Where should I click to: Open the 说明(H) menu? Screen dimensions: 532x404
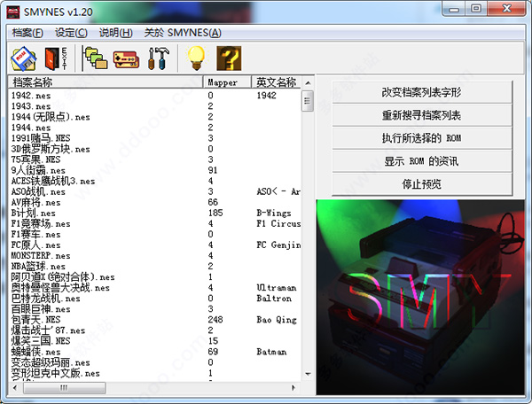115,33
